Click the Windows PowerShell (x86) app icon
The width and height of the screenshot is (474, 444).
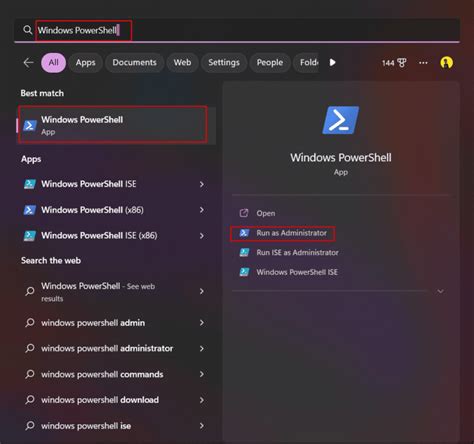30,210
